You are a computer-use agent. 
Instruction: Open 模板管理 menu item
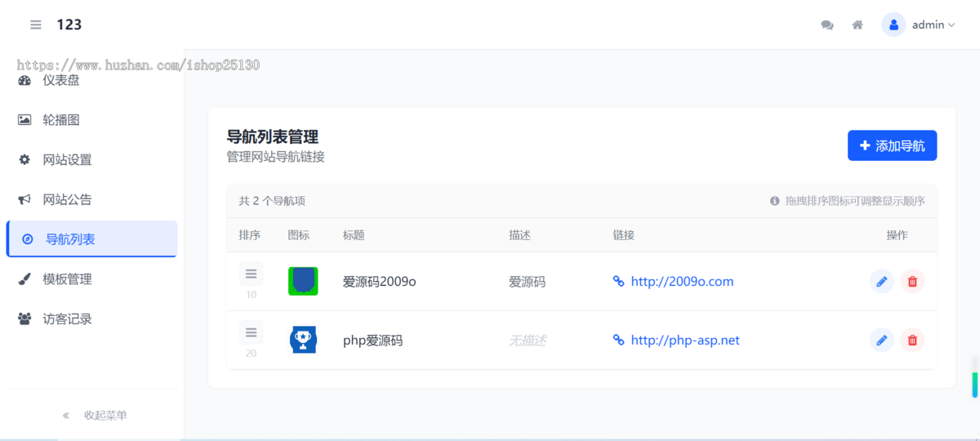[91, 279]
